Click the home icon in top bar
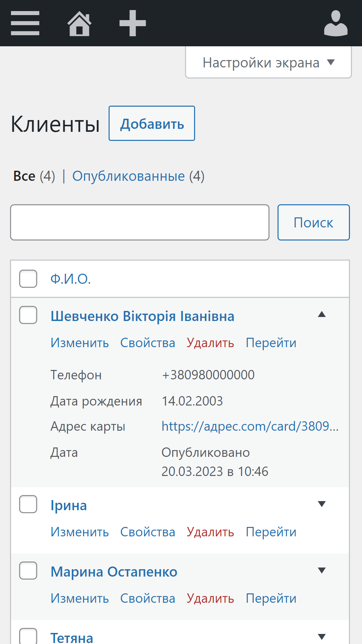This screenshot has height=644, width=362. pyautogui.click(x=79, y=23)
